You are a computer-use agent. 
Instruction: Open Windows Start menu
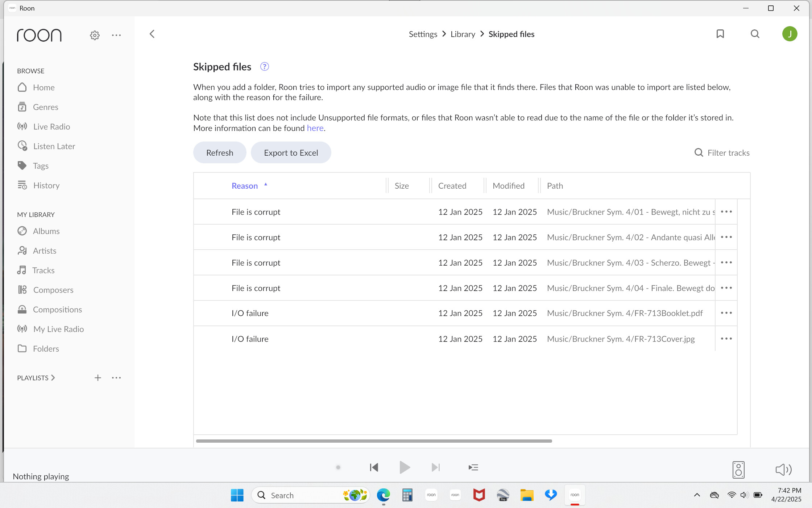237,495
